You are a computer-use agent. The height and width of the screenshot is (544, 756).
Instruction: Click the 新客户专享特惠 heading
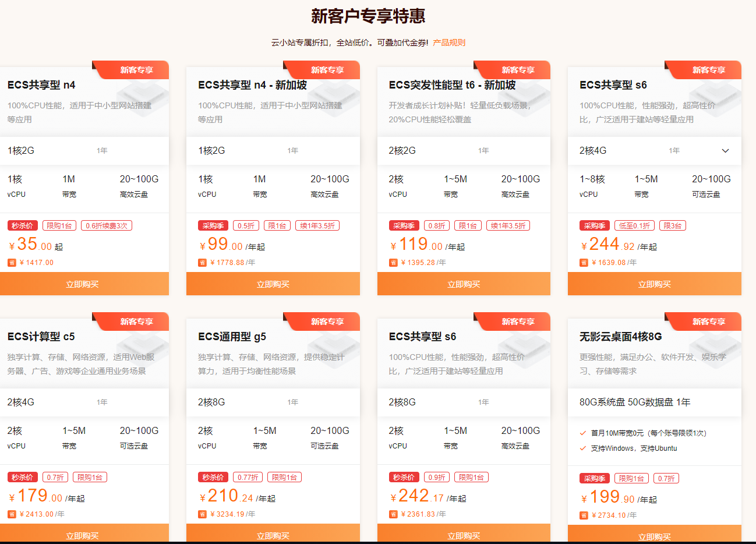(368, 16)
